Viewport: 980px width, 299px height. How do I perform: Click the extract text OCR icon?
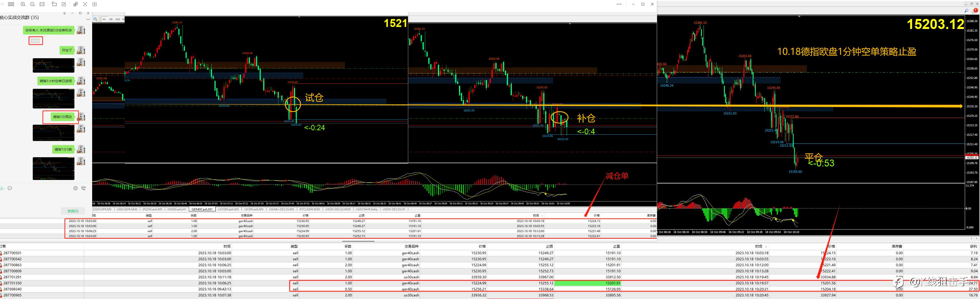(x=85, y=4)
